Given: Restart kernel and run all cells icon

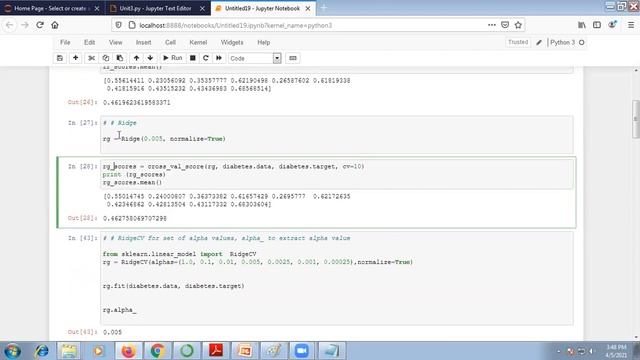Looking at the screenshot, I should point(219,58).
